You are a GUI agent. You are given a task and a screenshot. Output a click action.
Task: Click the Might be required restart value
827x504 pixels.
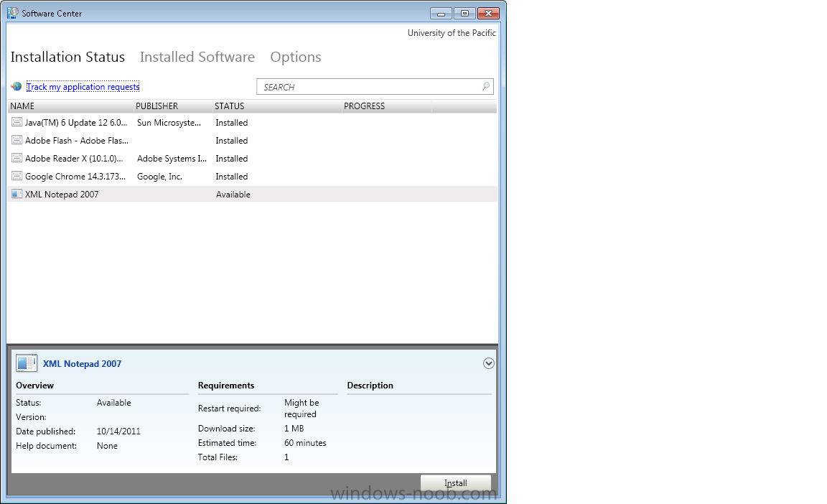302,408
